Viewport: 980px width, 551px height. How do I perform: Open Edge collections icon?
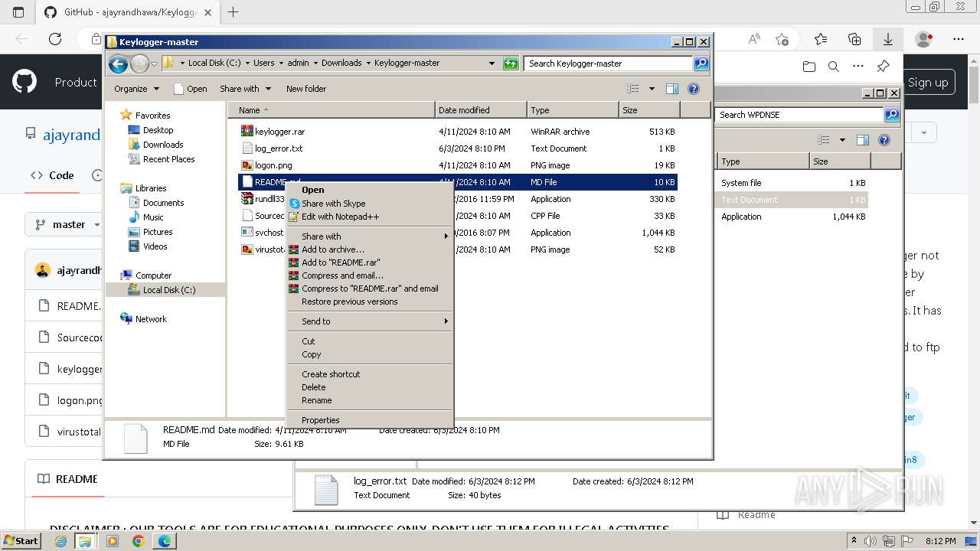pyautogui.click(x=854, y=39)
